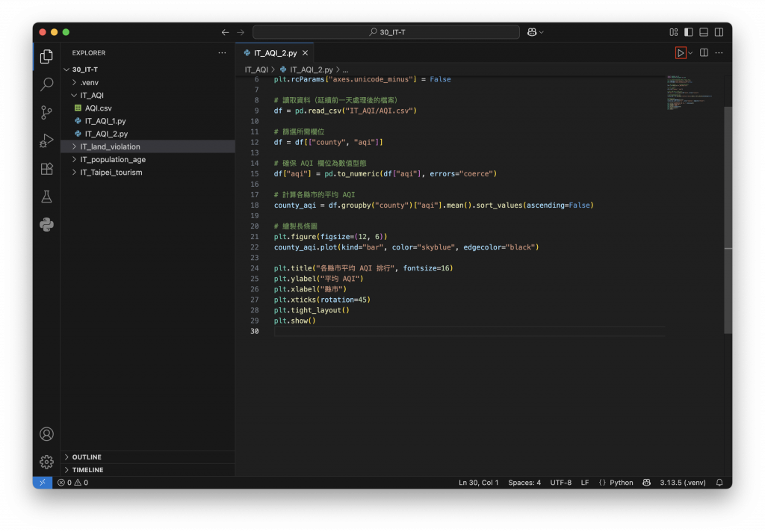765x532 pixels.
Task: Open the Source Control view
Action: (46, 113)
